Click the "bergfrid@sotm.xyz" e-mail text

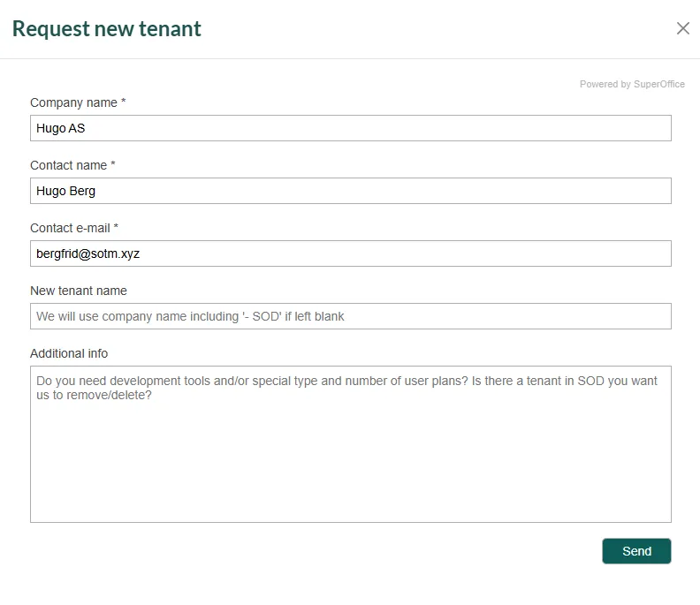click(x=88, y=253)
